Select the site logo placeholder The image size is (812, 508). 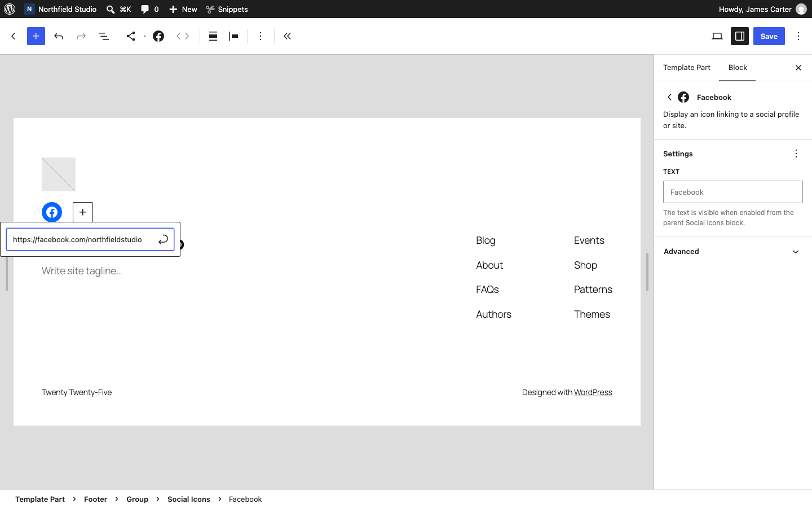(x=59, y=174)
